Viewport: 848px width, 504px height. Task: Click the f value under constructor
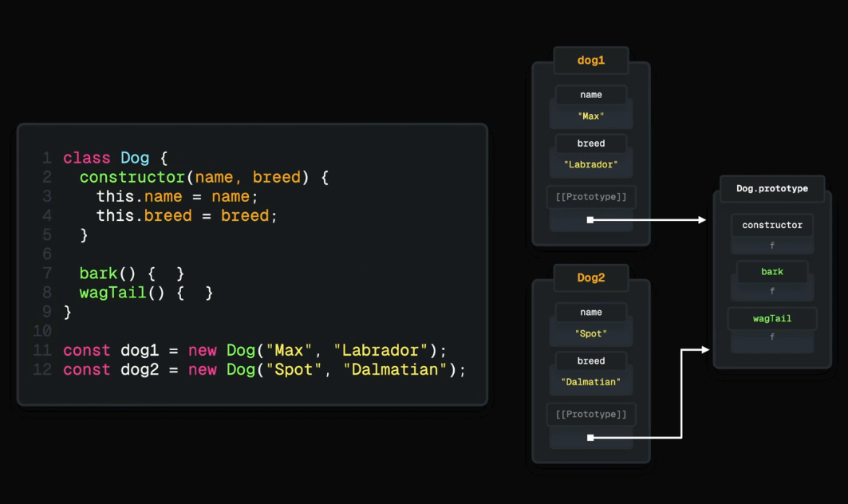[x=771, y=246]
